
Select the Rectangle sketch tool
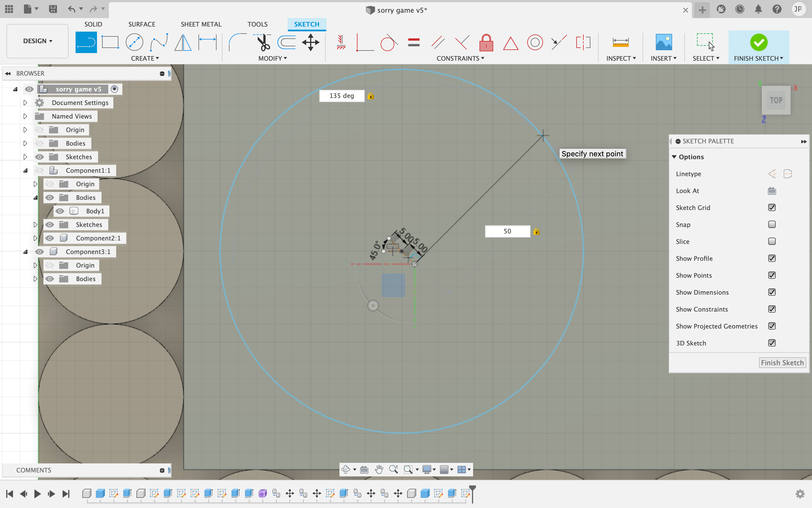click(110, 42)
